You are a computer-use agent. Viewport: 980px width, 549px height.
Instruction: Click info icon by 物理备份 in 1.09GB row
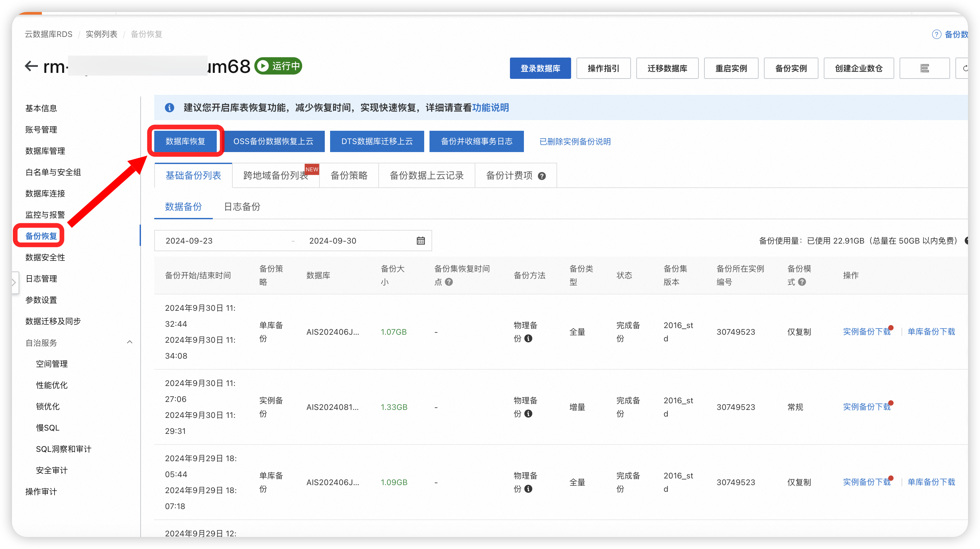(x=528, y=489)
